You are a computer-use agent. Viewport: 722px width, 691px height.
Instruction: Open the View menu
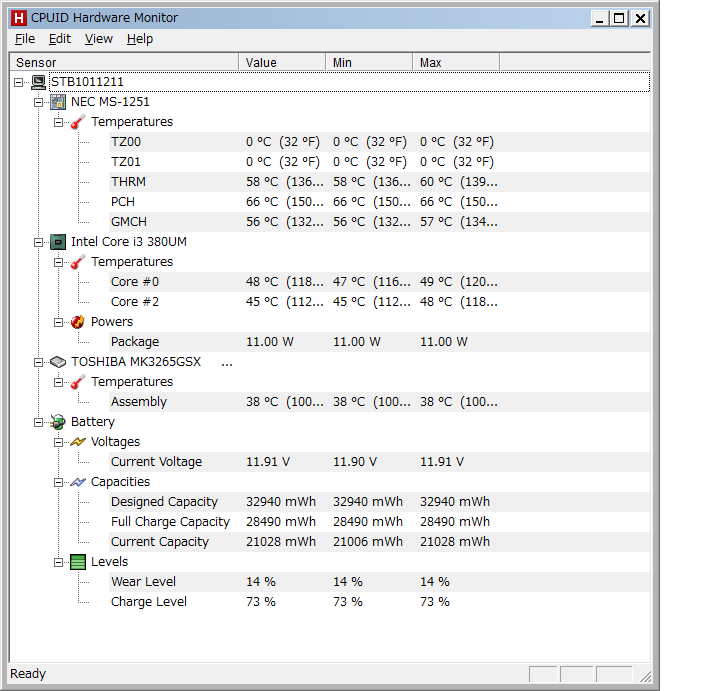click(x=99, y=39)
